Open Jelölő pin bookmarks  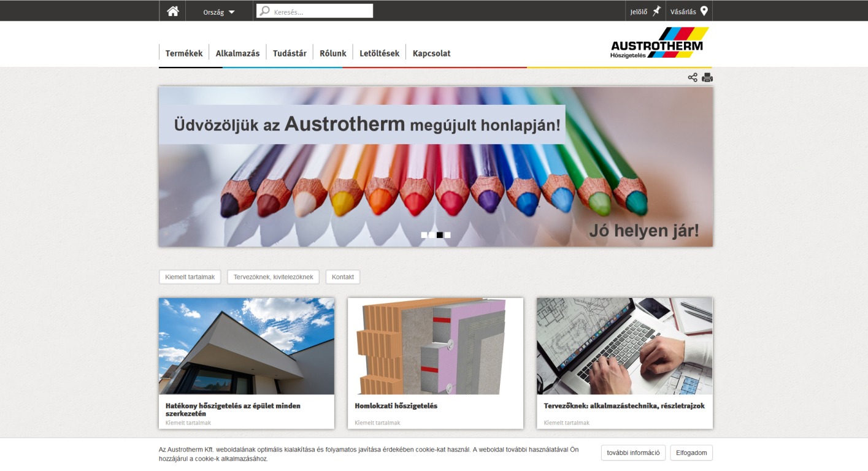pos(646,11)
